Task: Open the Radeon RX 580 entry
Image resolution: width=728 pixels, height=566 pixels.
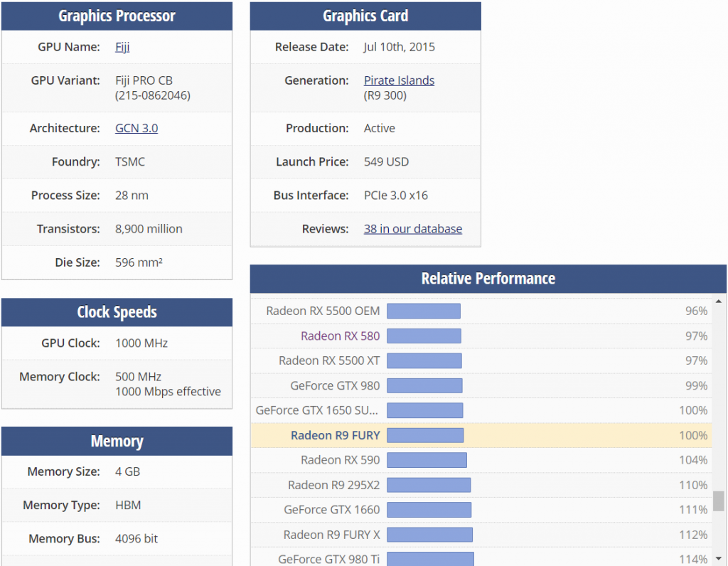Action: click(x=340, y=336)
